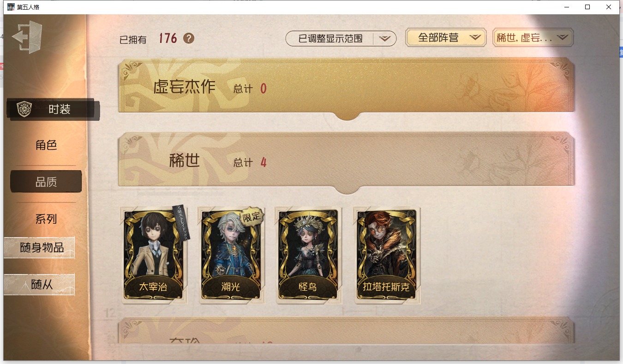
Task: Sort by 系列
Action: coord(46,219)
